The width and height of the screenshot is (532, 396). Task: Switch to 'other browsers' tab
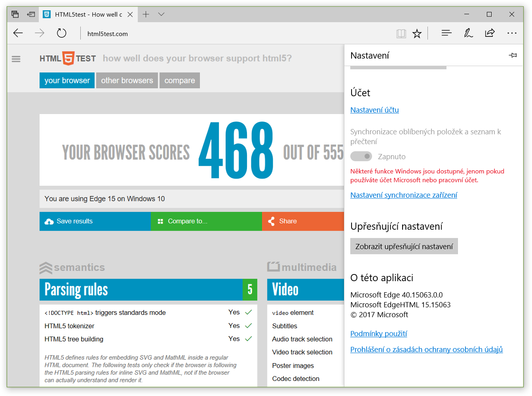tap(127, 80)
